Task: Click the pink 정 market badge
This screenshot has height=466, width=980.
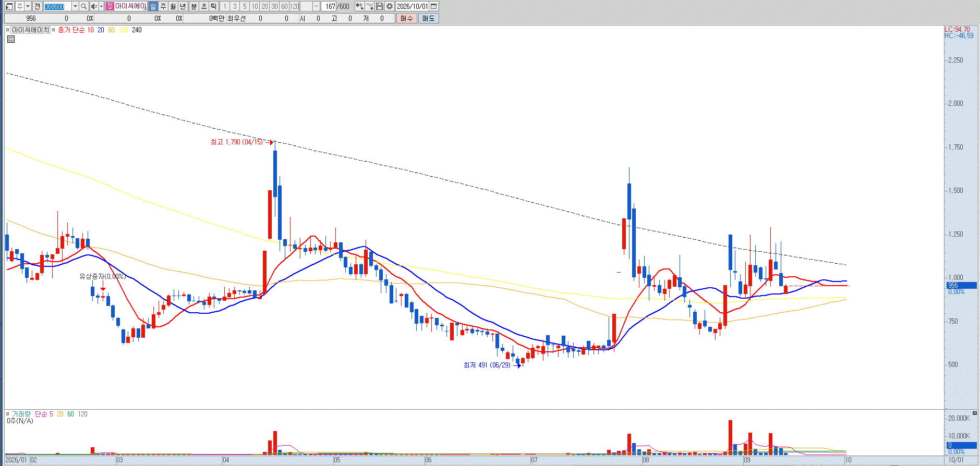Action: 110,6
